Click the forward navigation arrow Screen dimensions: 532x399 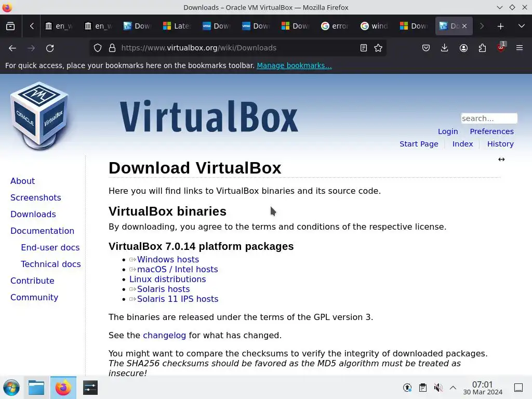(31, 48)
